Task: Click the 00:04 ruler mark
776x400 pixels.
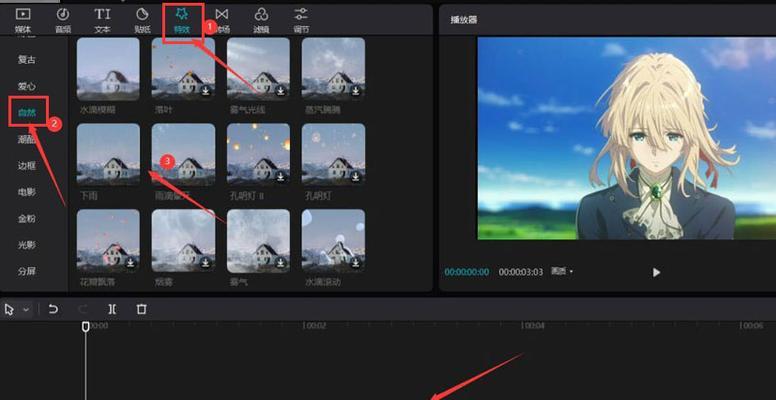Action: coord(533,326)
